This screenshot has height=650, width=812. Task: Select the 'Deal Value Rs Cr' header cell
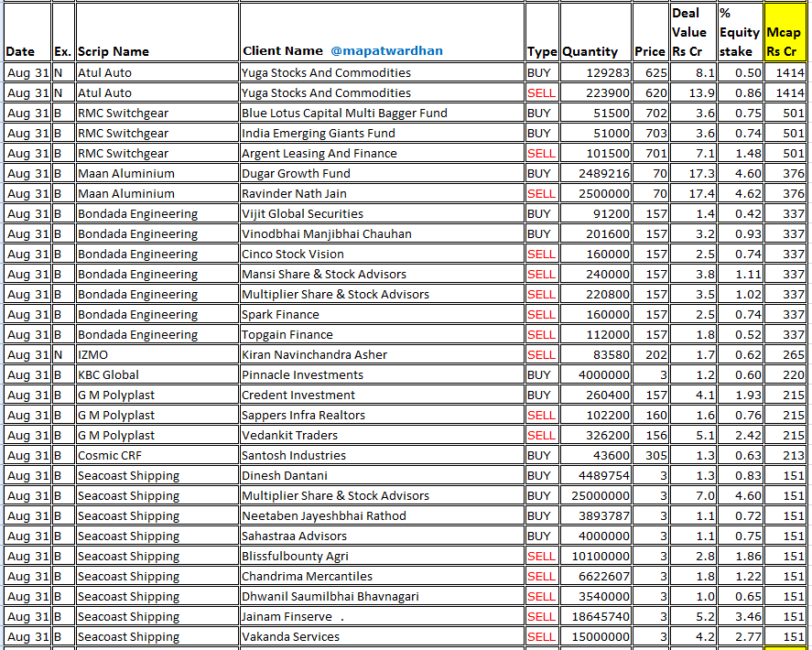pyautogui.click(x=693, y=32)
